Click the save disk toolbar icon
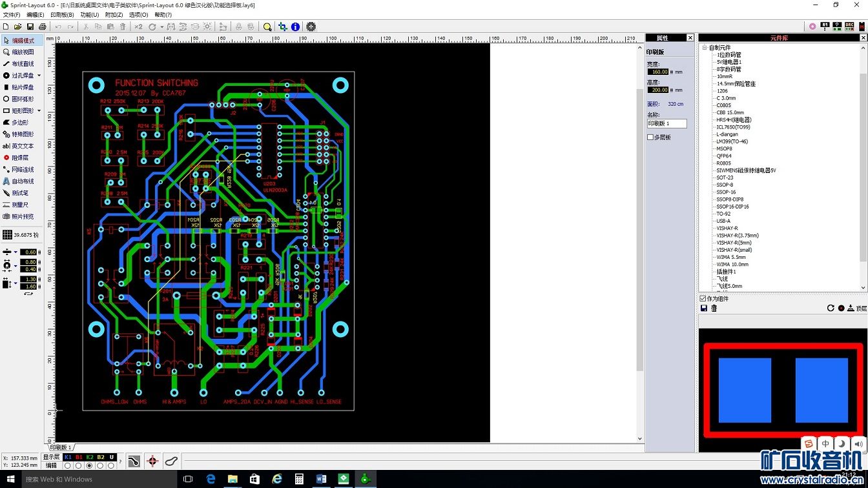 click(x=30, y=27)
